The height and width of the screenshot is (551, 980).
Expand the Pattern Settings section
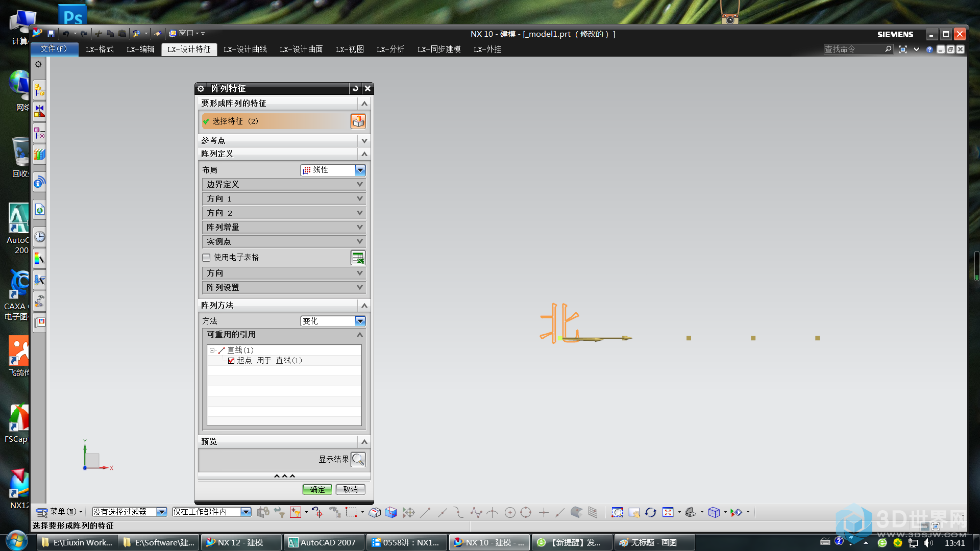point(284,287)
